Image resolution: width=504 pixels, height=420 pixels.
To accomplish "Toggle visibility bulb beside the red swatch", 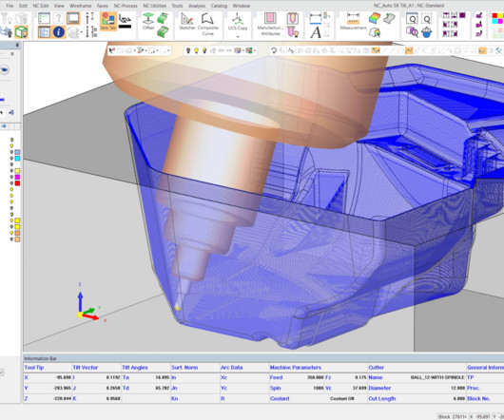I will coord(12,183).
